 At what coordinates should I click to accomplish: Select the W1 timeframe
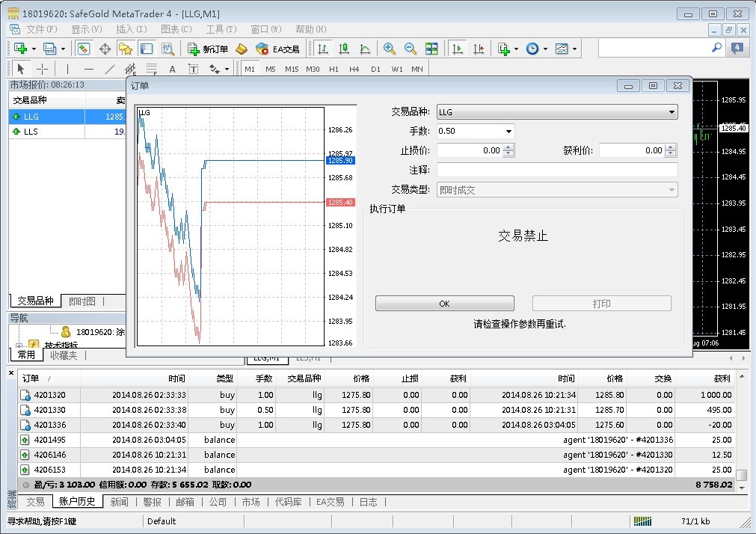[397, 69]
